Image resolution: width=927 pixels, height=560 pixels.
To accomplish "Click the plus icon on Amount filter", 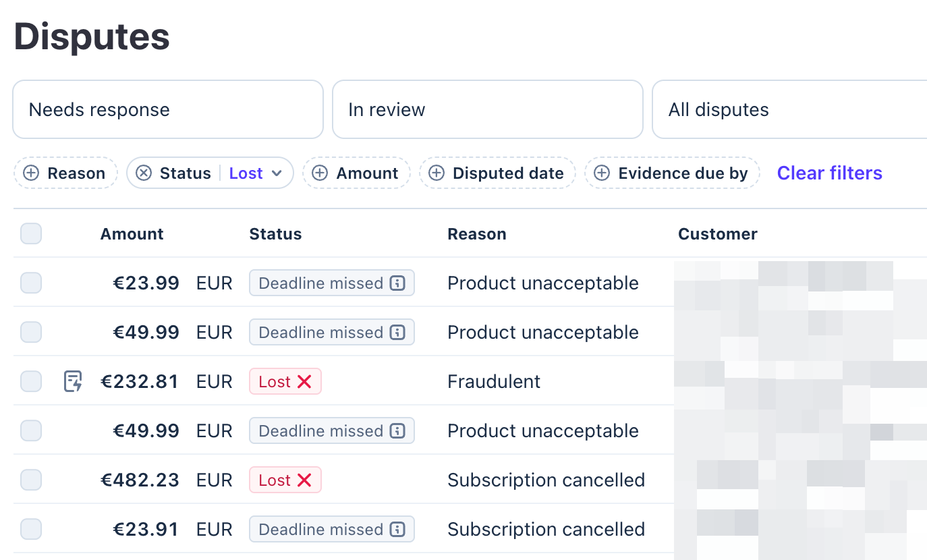I will 320,173.
